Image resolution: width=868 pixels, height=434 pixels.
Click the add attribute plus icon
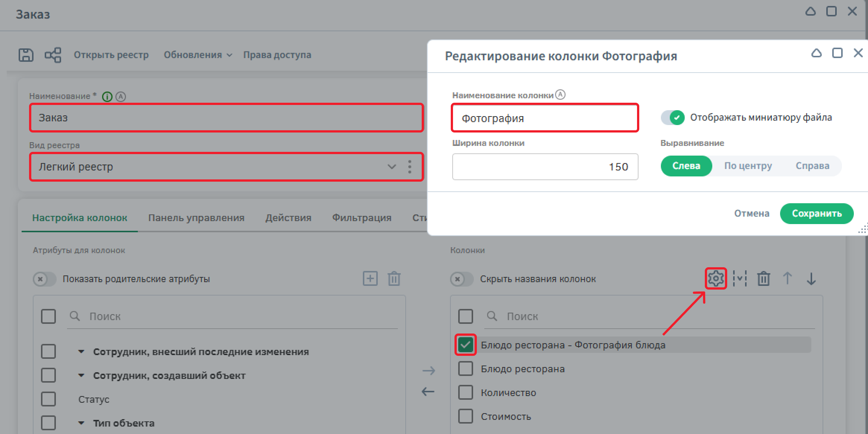click(370, 278)
